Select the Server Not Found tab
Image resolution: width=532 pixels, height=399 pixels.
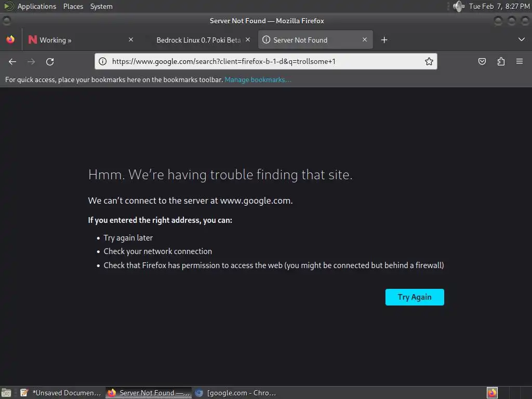click(315, 39)
